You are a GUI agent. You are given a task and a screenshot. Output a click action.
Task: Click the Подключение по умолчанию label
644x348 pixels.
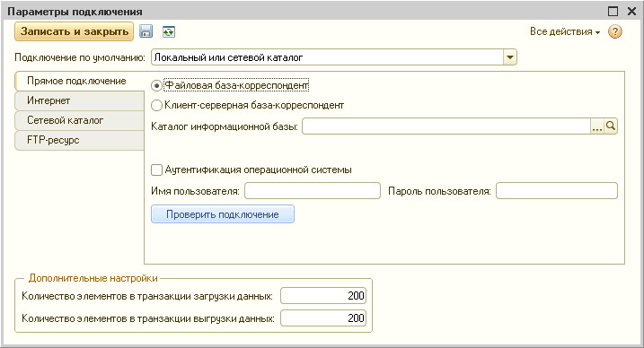click(80, 57)
